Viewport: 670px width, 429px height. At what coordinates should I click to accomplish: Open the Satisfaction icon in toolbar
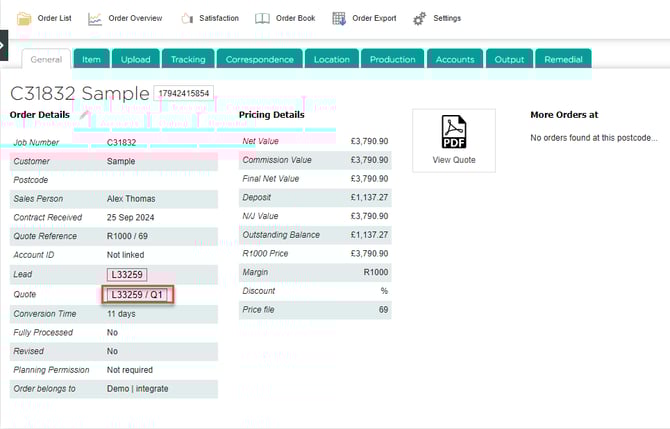click(187, 18)
